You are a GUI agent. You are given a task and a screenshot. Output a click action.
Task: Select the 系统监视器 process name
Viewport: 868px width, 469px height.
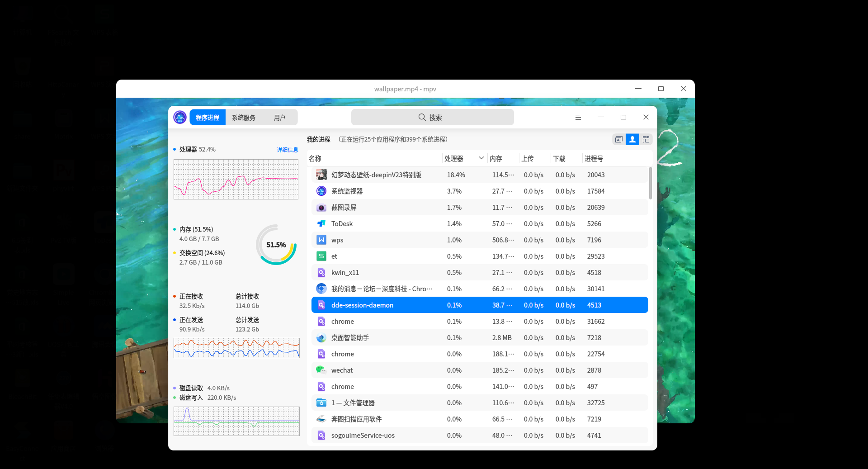347,191
